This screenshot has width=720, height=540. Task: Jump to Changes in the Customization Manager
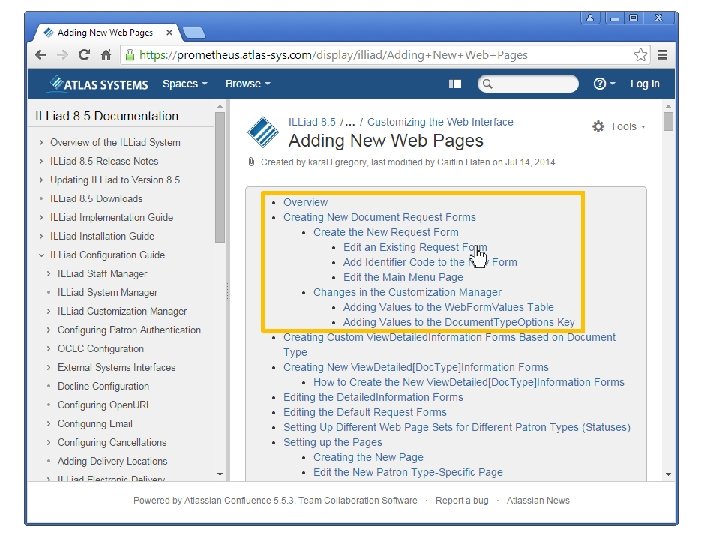tap(407, 292)
